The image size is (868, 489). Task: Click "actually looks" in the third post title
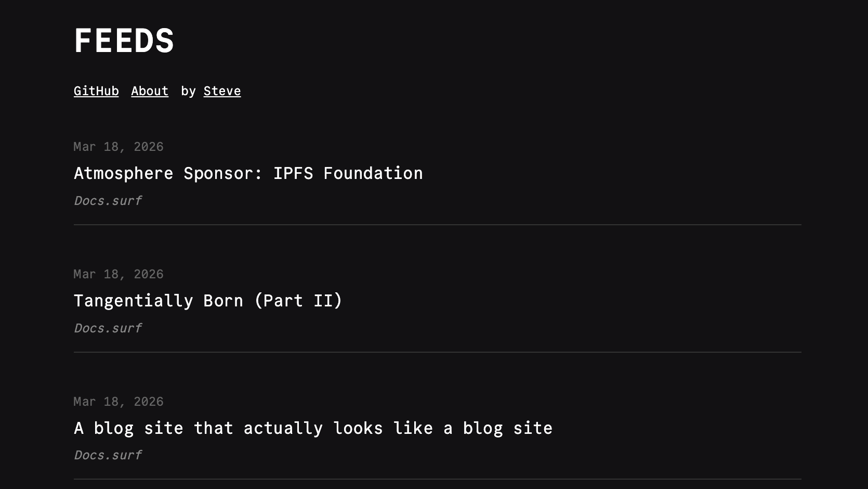312,428
